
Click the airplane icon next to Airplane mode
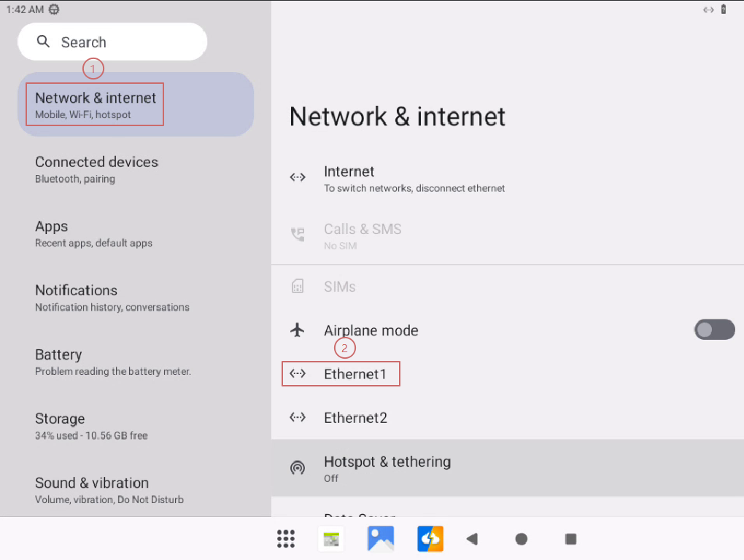click(x=297, y=330)
